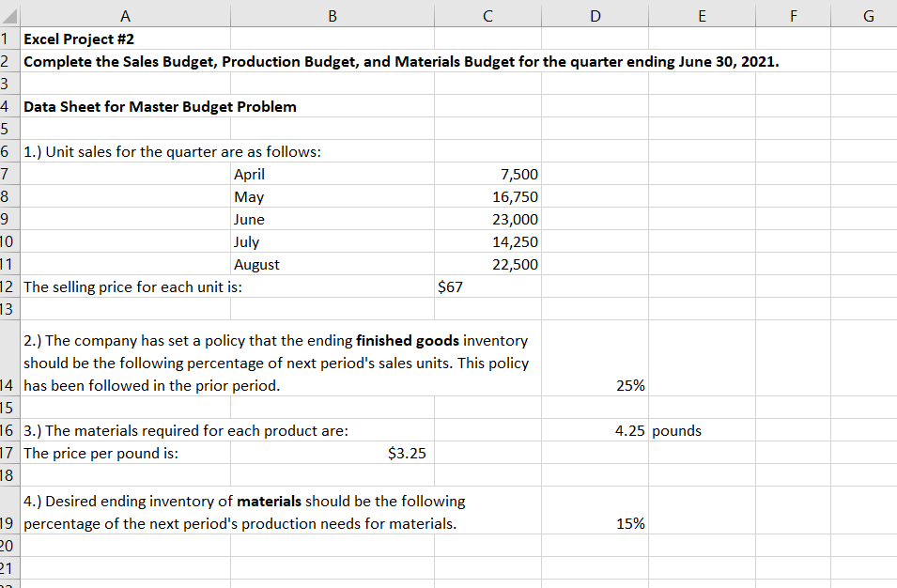Click the Select All corner triangle

(x=9, y=16)
